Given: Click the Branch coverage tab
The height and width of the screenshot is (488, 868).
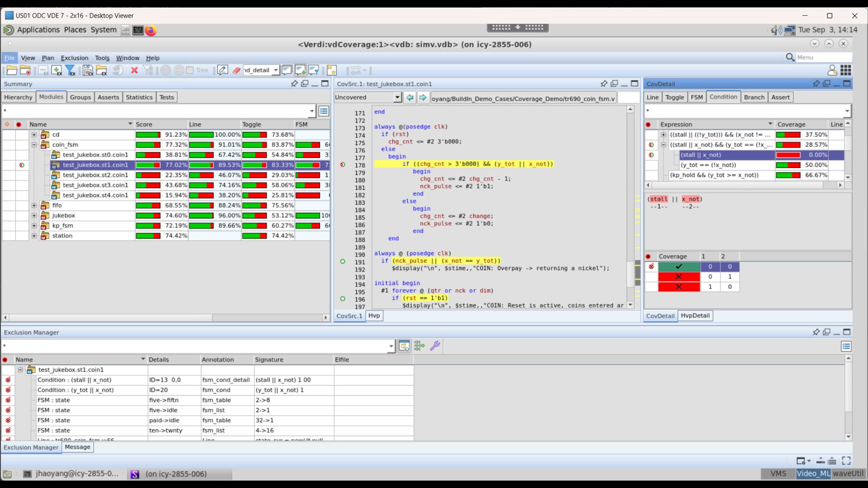Looking at the screenshot, I should pyautogui.click(x=754, y=97).
